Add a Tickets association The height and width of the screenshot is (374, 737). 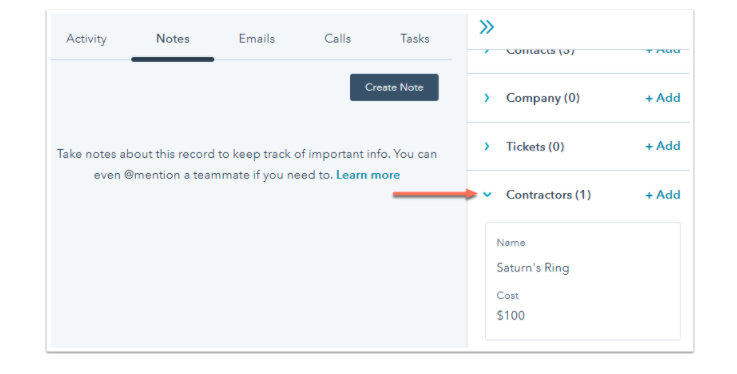[x=663, y=146]
